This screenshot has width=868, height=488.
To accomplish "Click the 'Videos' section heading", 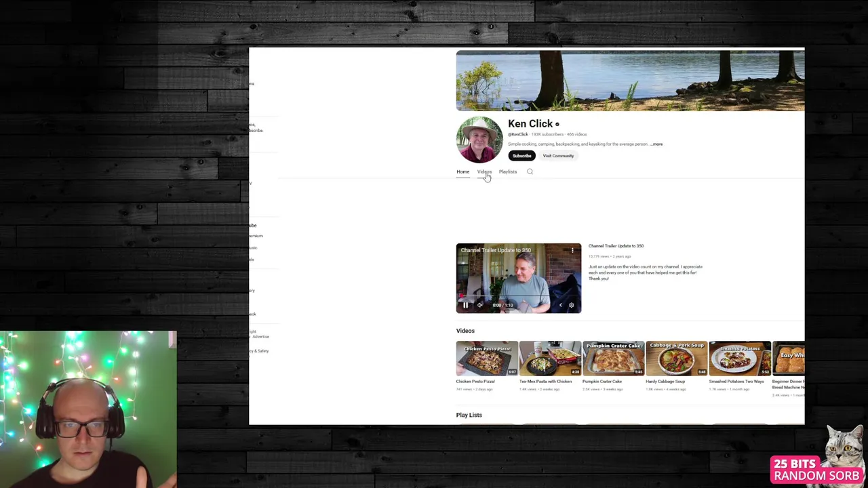I will [465, 331].
